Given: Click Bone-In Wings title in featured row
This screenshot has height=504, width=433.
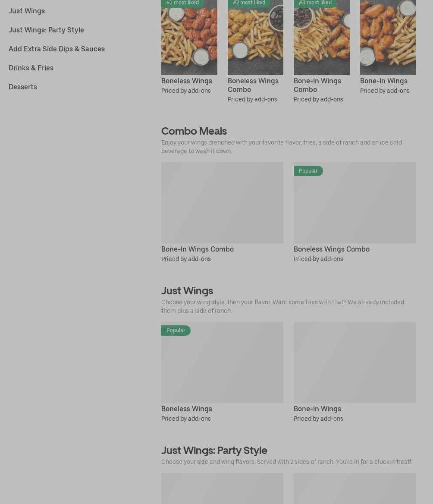Looking at the screenshot, I should click(383, 81).
